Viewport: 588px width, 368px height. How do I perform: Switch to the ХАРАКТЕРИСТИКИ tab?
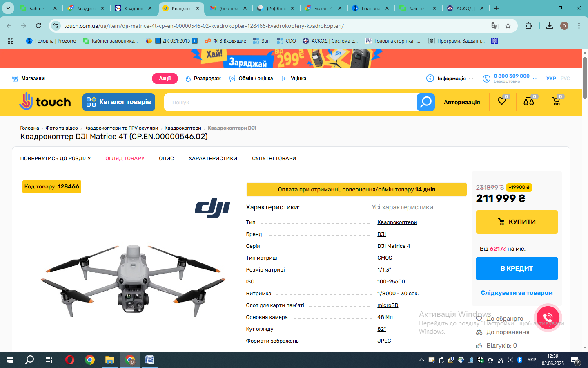pos(213,159)
